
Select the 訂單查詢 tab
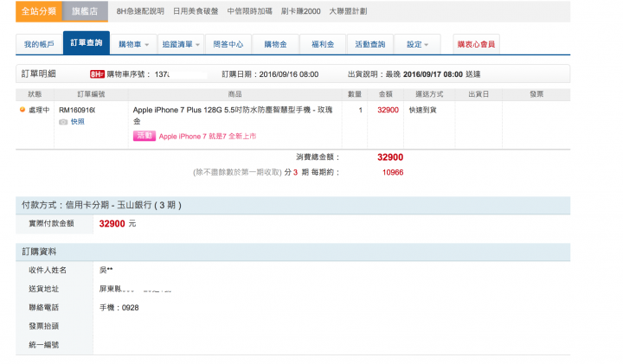(x=87, y=42)
